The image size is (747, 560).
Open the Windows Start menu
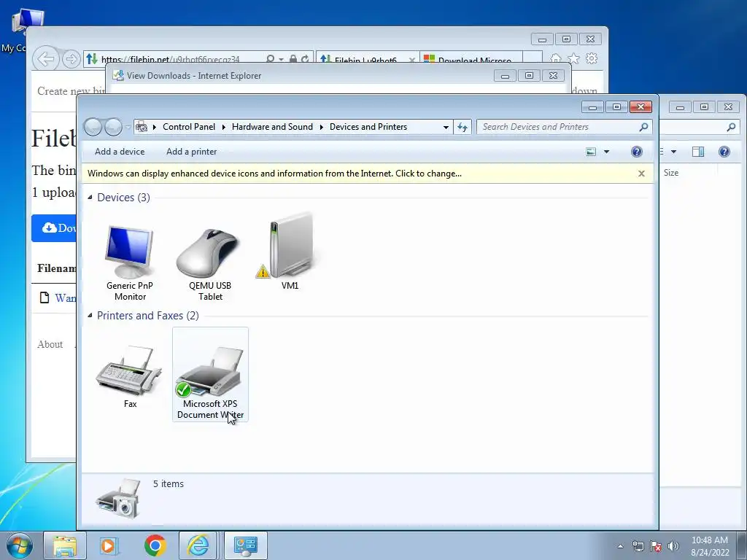click(x=20, y=545)
